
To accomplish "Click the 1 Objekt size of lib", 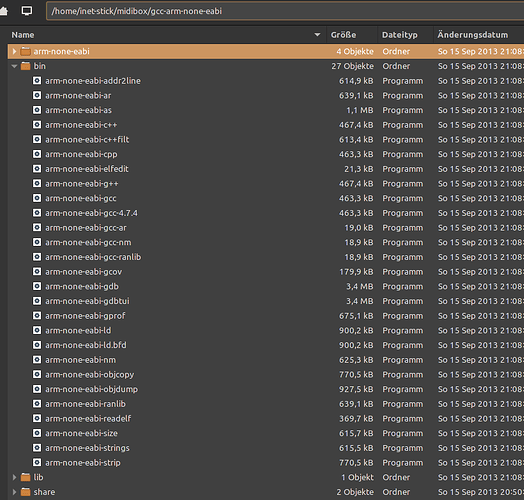I will pos(357,477).
